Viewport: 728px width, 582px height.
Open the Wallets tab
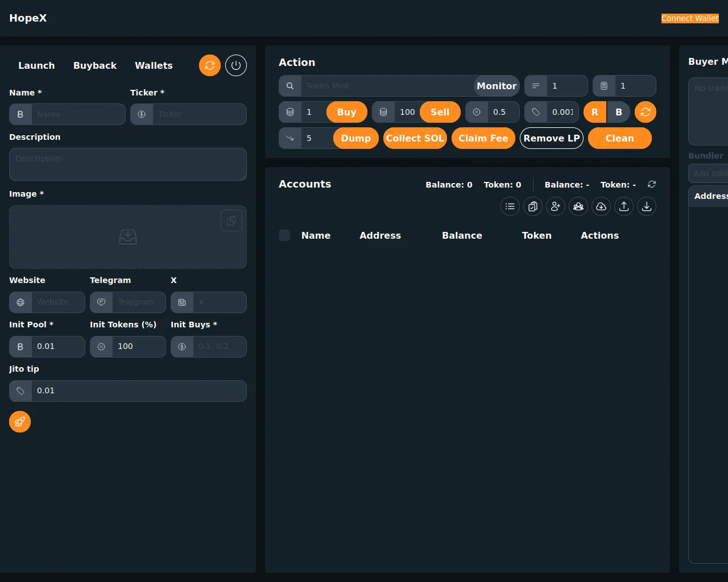click(x=154, y=65)
